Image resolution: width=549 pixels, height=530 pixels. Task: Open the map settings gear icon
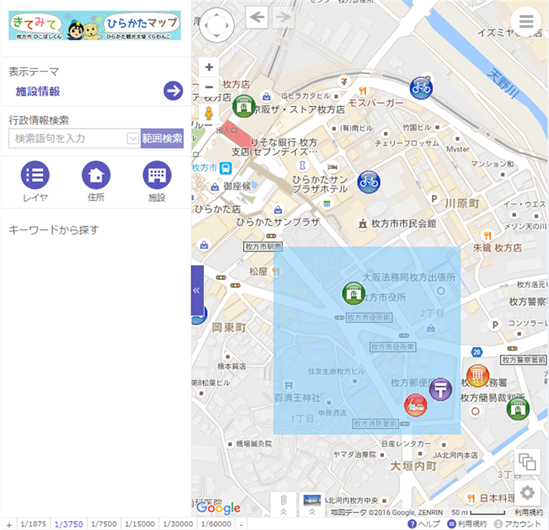point(527,493)
